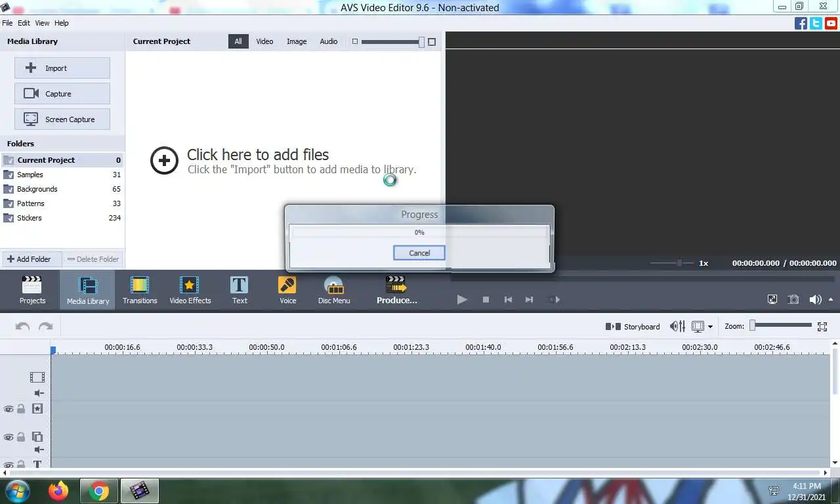Open the Text tool panel

[240, 290]
